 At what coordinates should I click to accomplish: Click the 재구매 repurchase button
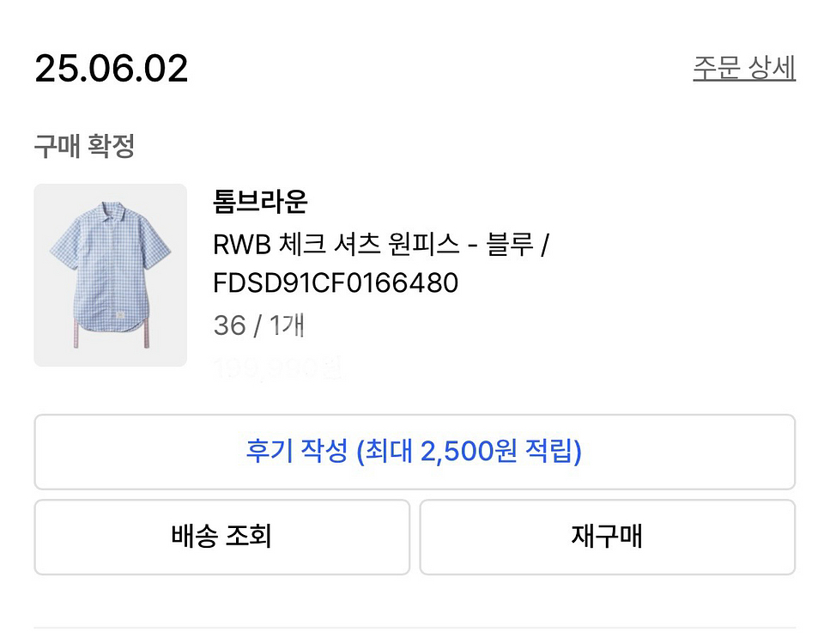coord(609,537)
